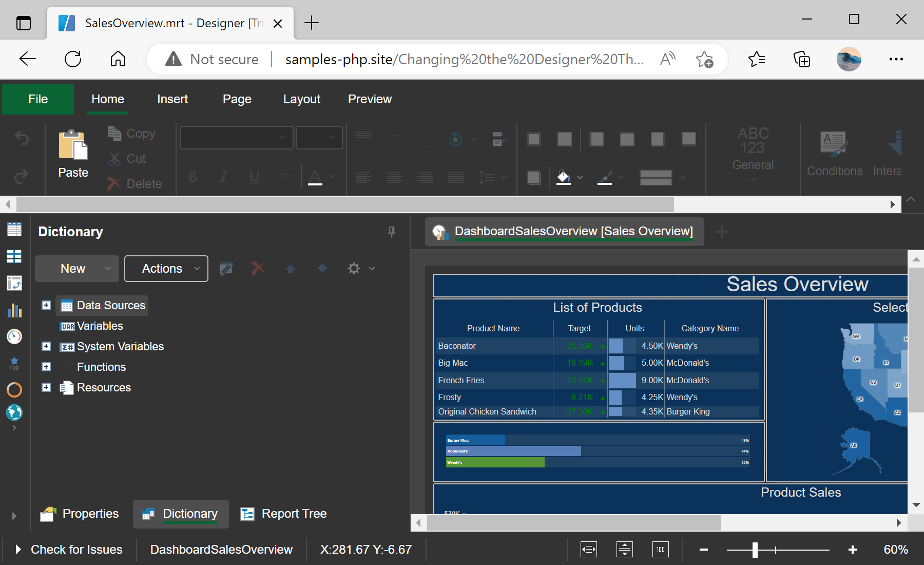This screenshot has width=924, height=565.
Task: Open the General text format dropdown
Action: tap(753, 154)
